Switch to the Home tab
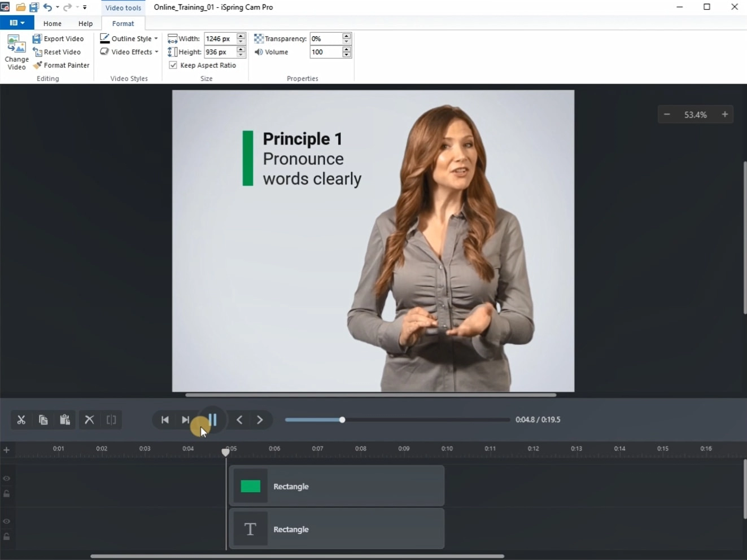 pyautogui.click(x=53, y=24)
